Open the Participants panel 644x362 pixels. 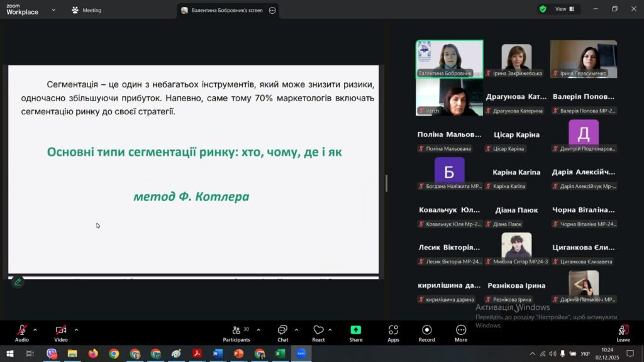click(x=236, y=332)
